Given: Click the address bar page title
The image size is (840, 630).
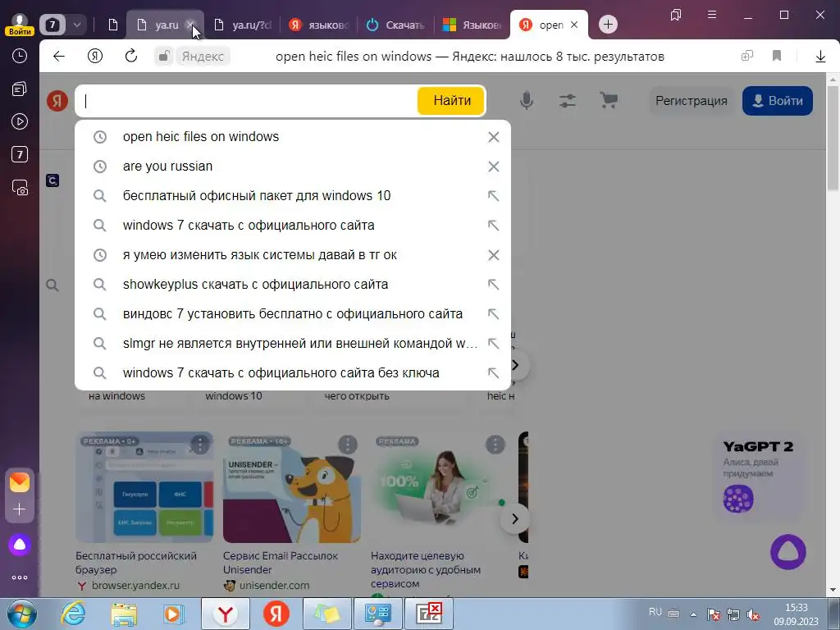Looking at the screenshot, I should [470, 57].
